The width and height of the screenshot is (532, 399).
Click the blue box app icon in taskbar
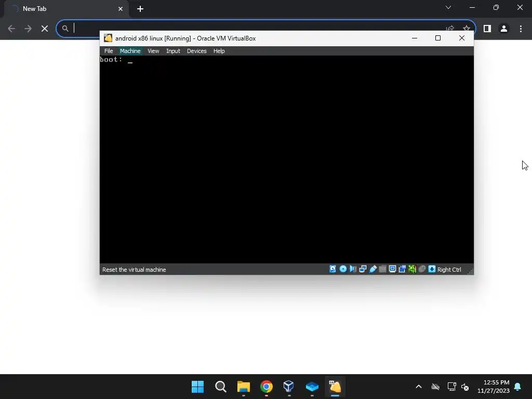point(312,387)
